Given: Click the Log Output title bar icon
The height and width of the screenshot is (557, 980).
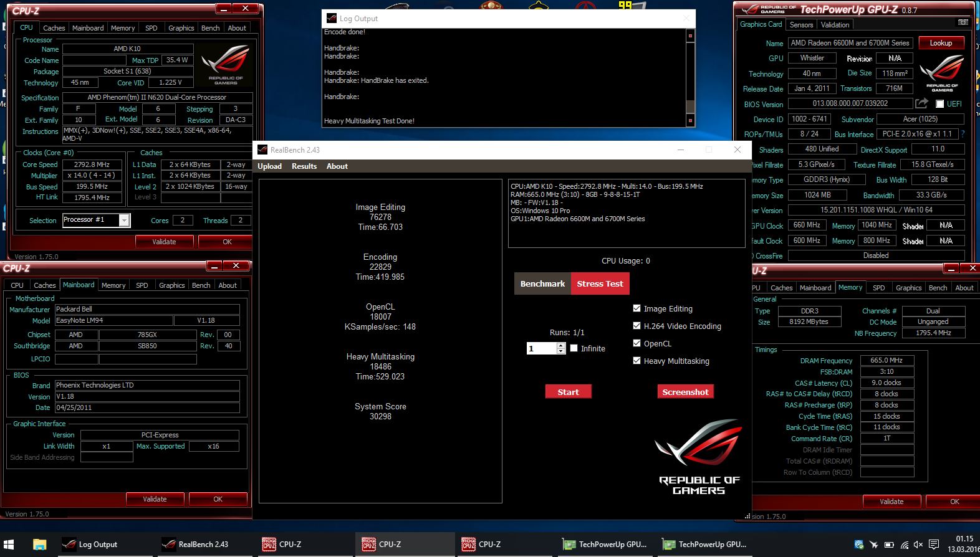Looking at the screenshot, I should [332, 18].
